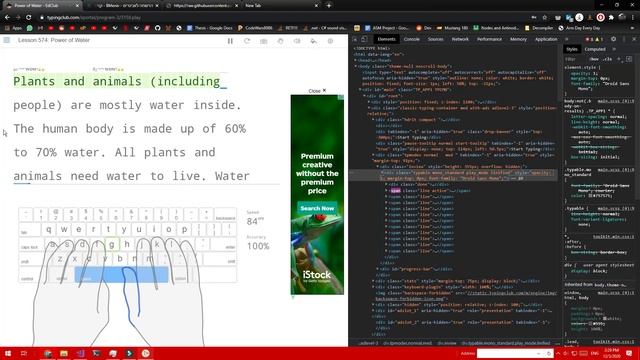Open the Decompiler bookmark
Viewport: 640px width, 360px height.
[x=539, y=28]
